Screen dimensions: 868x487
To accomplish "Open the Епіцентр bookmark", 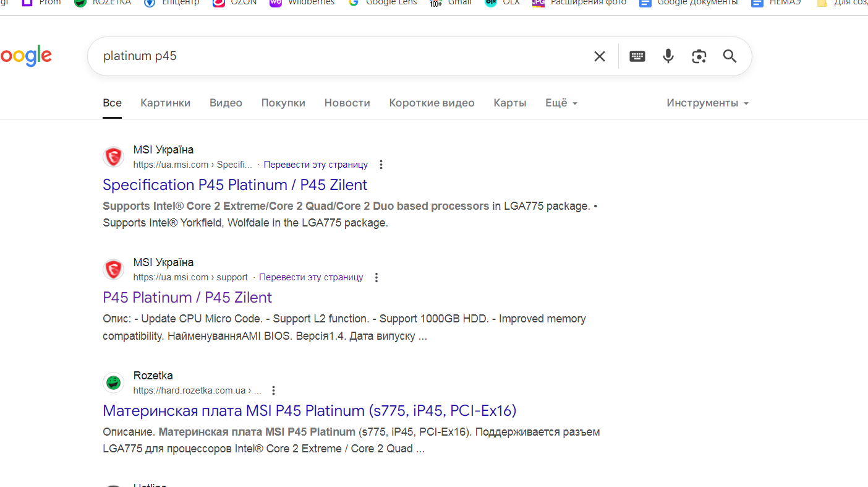I will pos(172,2).
